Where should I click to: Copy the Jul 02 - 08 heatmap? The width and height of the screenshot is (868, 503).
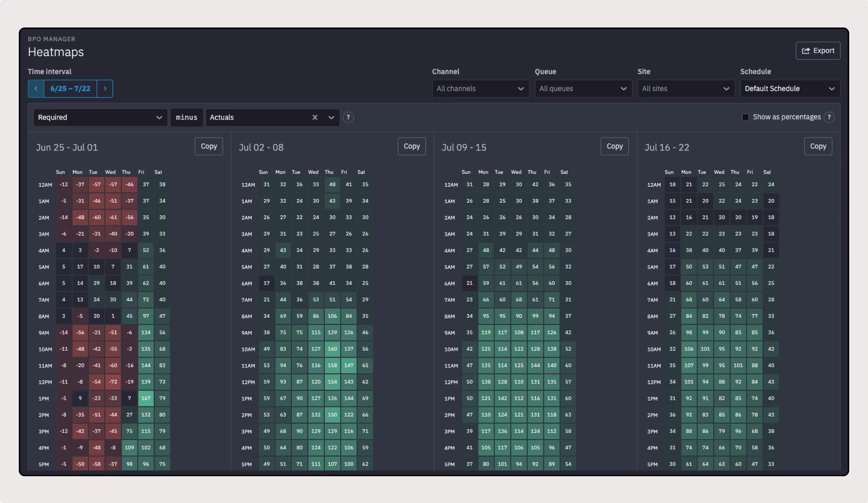[412, 146]
